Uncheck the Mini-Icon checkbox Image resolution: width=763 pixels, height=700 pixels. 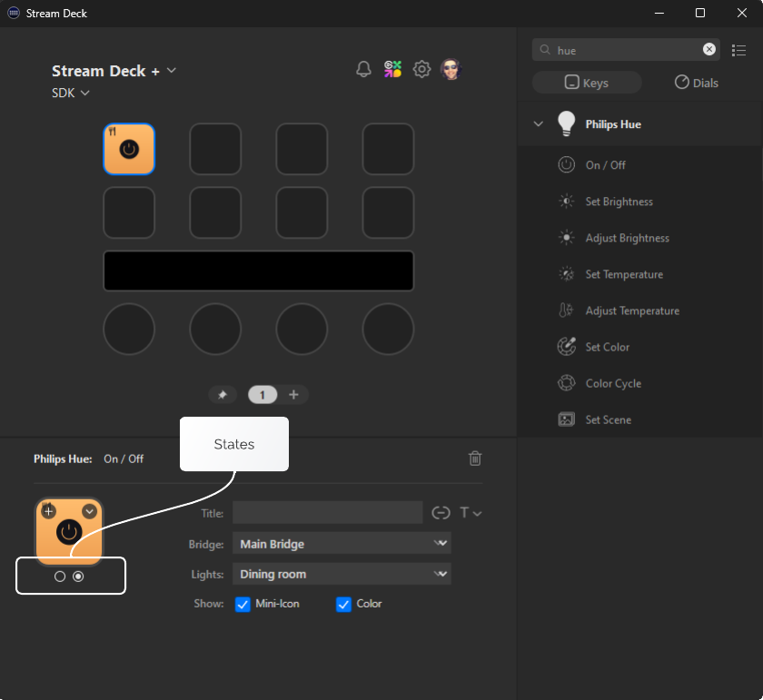pos(243,604)
